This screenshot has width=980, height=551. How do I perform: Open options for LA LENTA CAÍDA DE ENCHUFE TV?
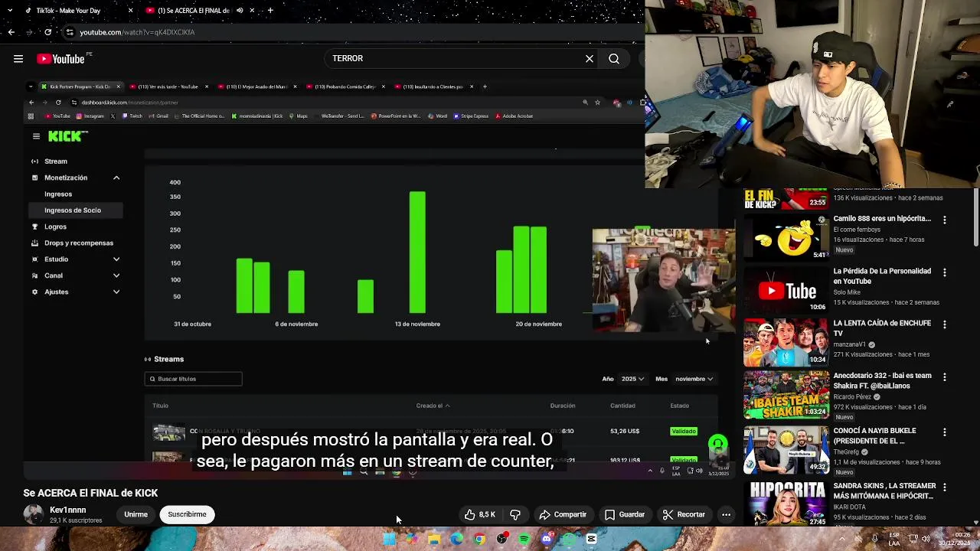944,324
